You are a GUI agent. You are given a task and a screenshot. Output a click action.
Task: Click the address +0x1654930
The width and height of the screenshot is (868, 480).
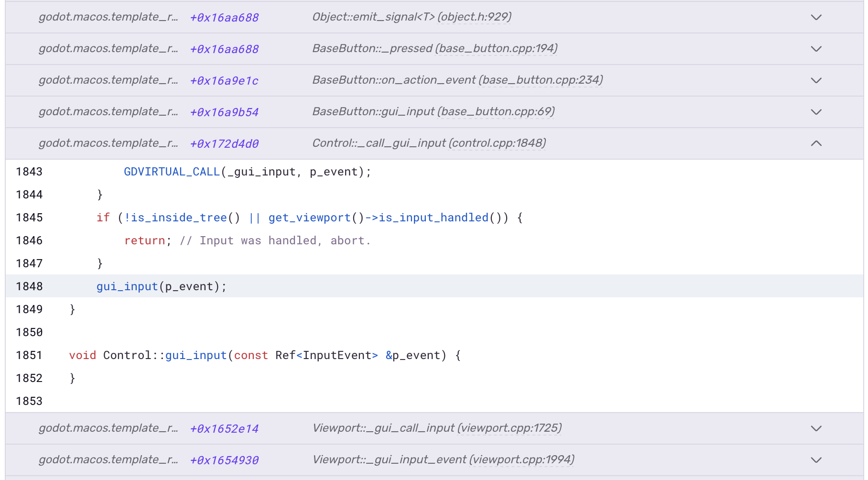coord(224,460)
